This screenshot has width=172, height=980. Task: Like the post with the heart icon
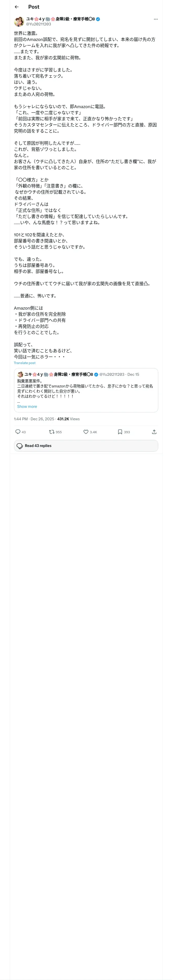86,432
